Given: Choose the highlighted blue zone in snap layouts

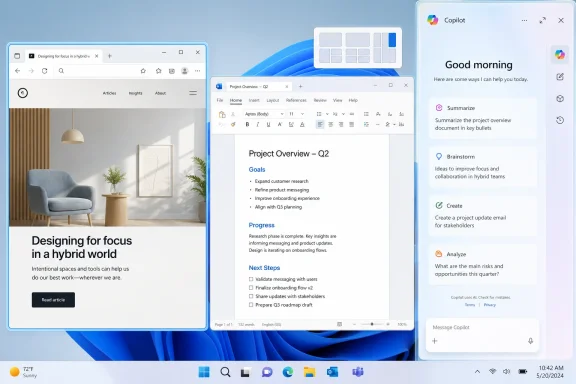Looking at the screenshot, I should point(392,40).
